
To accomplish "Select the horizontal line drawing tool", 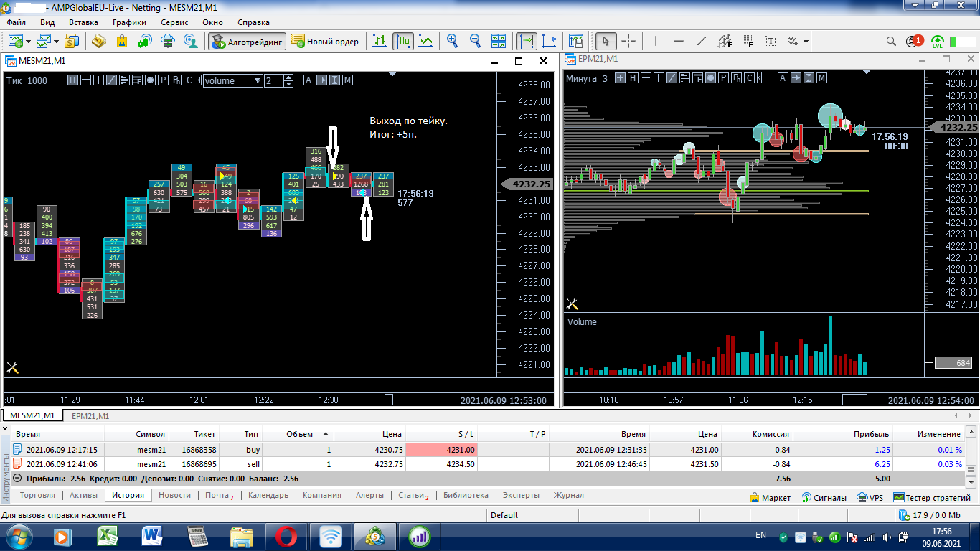I will click(x=679, y=41).
